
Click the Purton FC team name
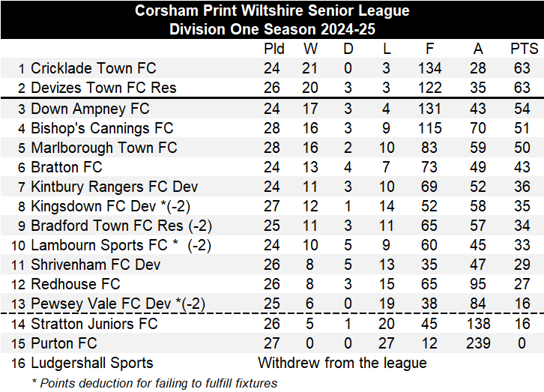[64, 343]
